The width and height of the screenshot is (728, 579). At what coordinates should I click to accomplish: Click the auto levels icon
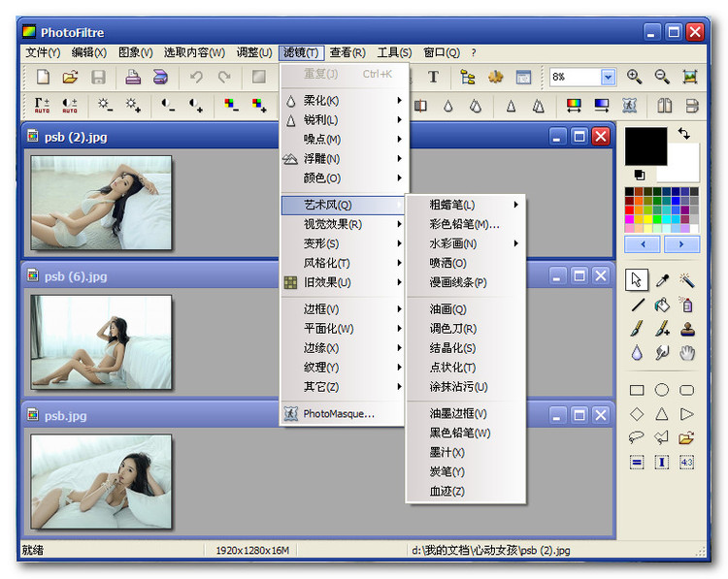click(42, 105)
